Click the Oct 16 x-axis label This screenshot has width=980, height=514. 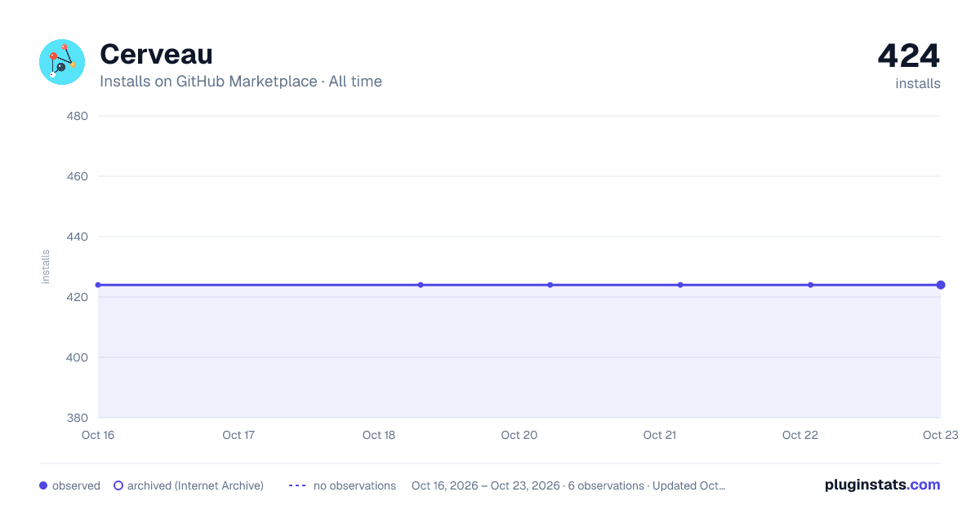[98, 435]
